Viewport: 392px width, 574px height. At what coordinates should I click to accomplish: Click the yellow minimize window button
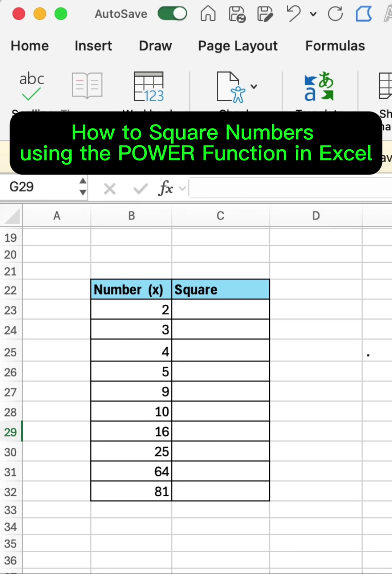click(x=40, y=14)
